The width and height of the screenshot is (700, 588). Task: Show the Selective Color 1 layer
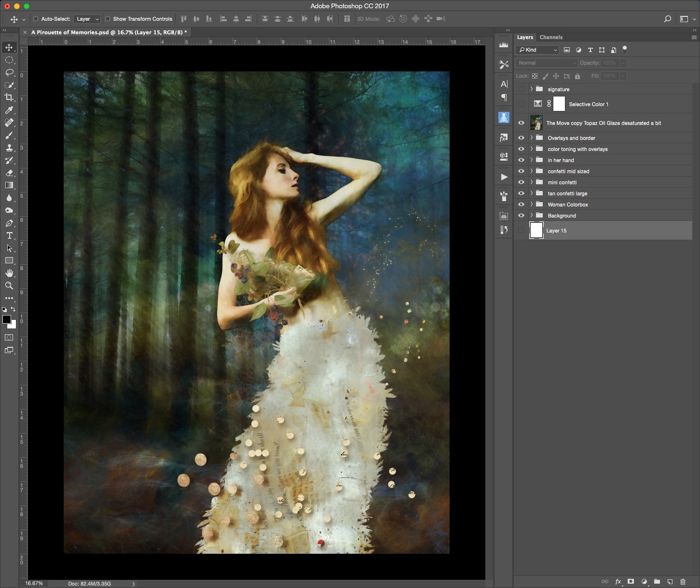521,104
